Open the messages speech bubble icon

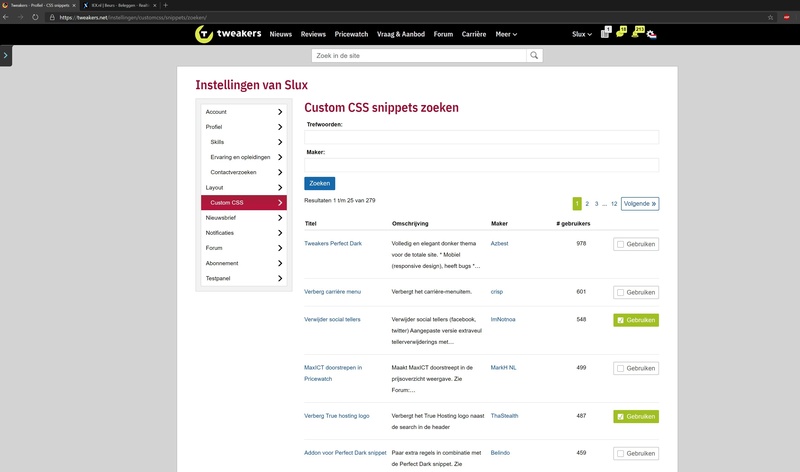(x=621, y=33)
